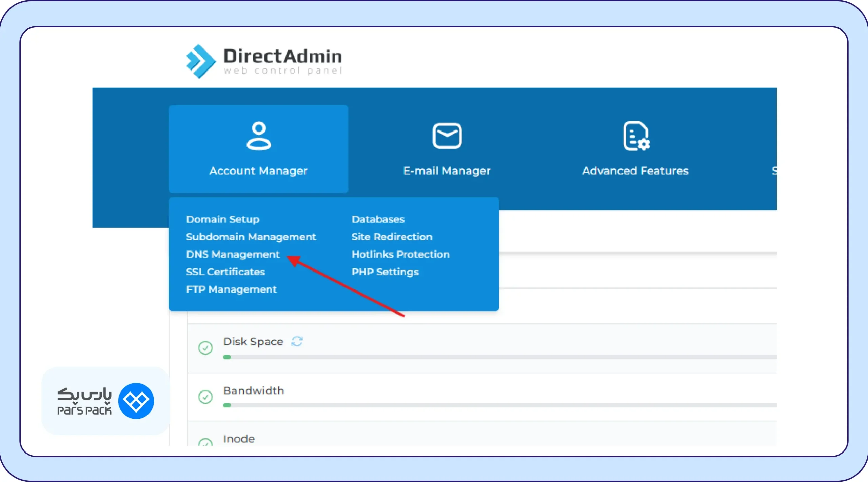Click the Advanced Features document-gear icon
The width and height of the screenshot is (868, 482).
tap(636, 136)
